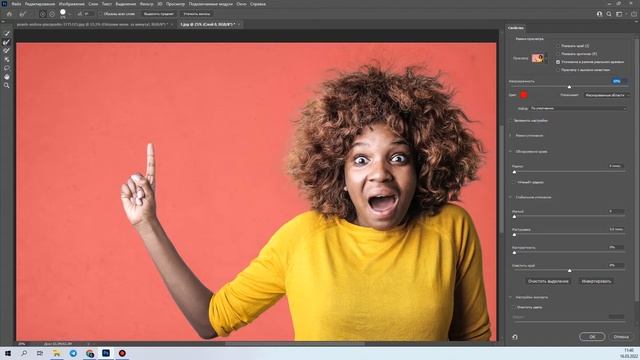Click the Photoshop logo in title bar
Viewport: 640px width, 360px height.
pyautogui.click(x=4, y=4)
